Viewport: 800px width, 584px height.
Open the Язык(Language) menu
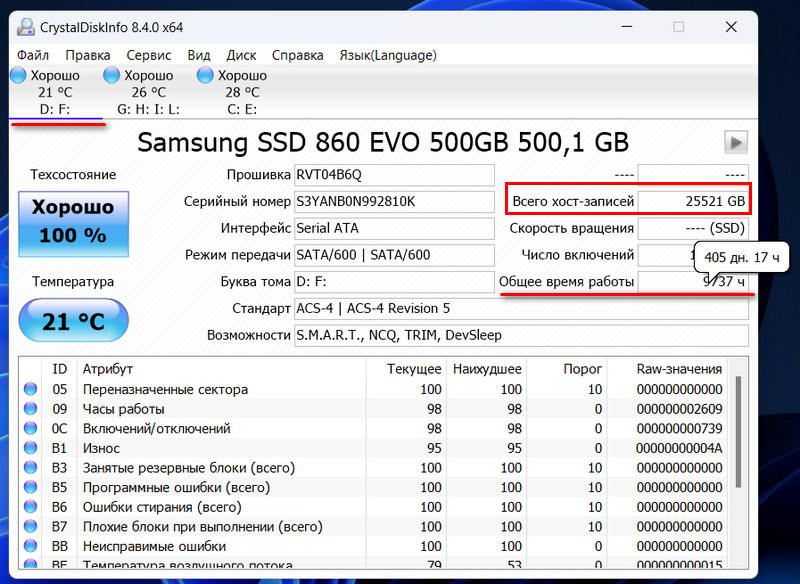[388, 55]
